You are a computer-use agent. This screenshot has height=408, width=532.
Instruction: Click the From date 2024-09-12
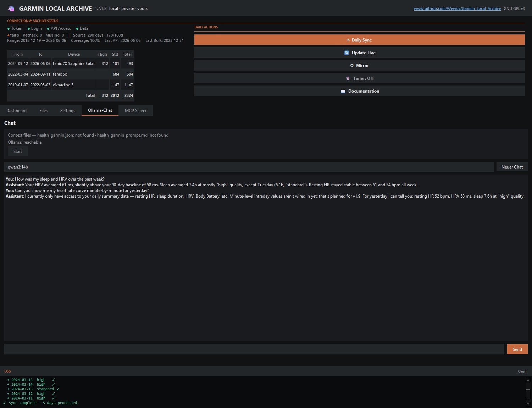click(x=18, y=64)
